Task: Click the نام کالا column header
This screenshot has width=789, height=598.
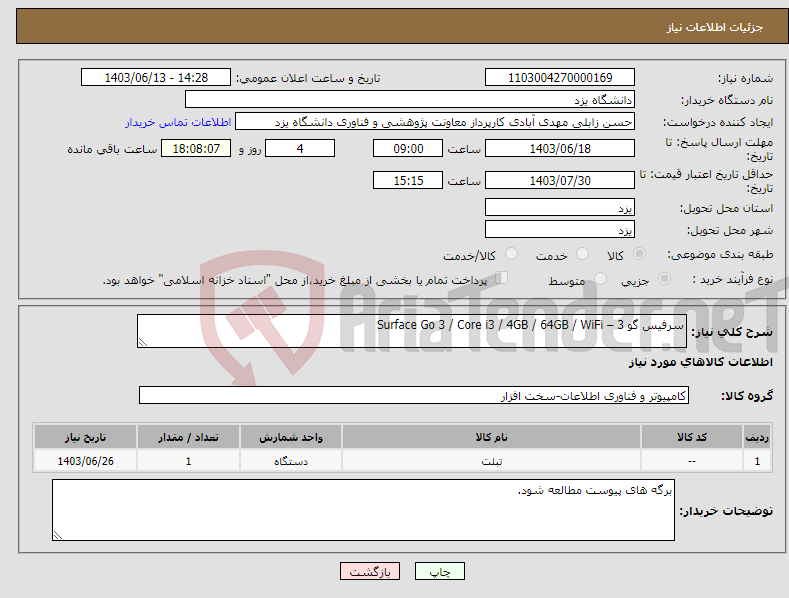Action: pos(491,437)
